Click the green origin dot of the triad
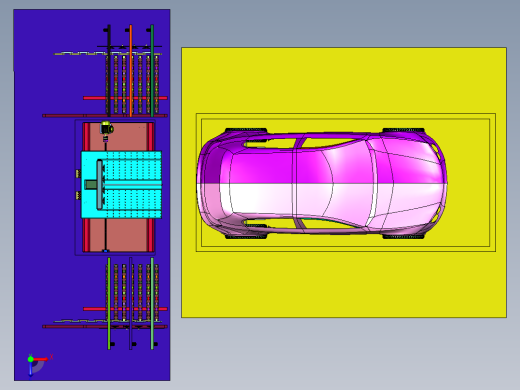The image size is (520, 390). [x=30, y=359]
